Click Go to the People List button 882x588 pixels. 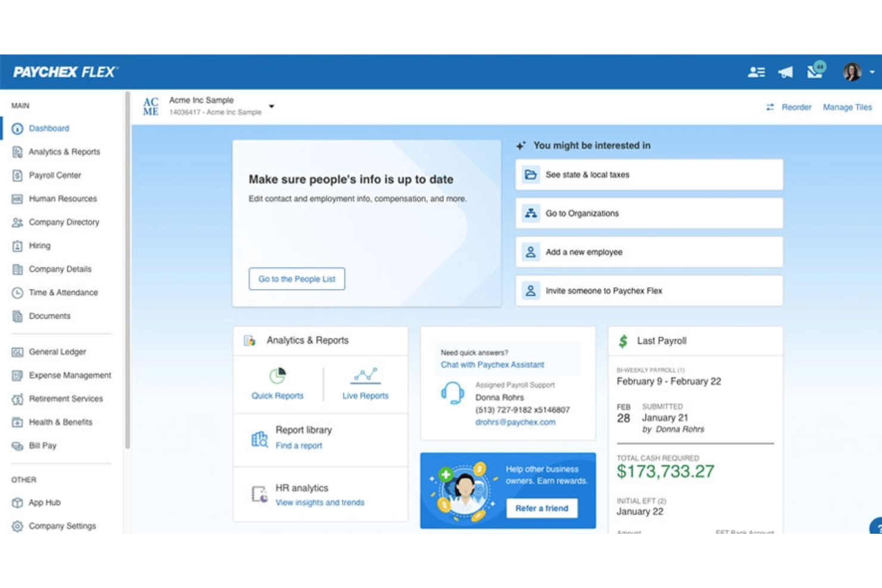[x=297, y=279]
